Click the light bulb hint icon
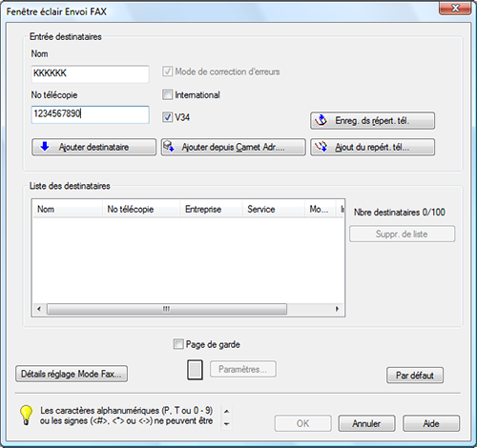Screen dimensions: 477x448 point(26,415)
